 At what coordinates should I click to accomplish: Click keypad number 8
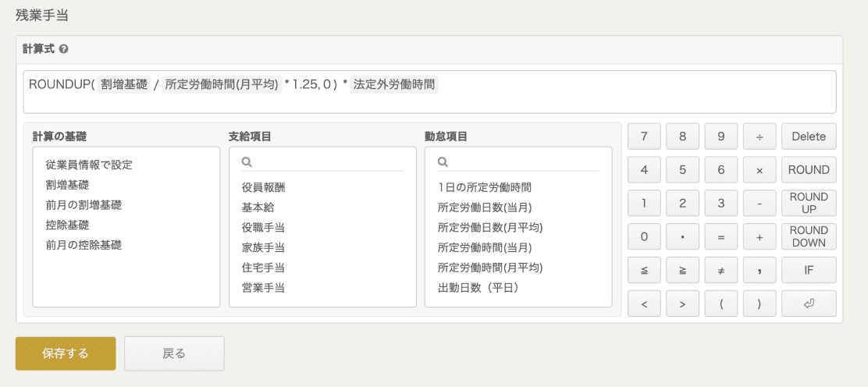pyautogui.click(x=682, y=137)
